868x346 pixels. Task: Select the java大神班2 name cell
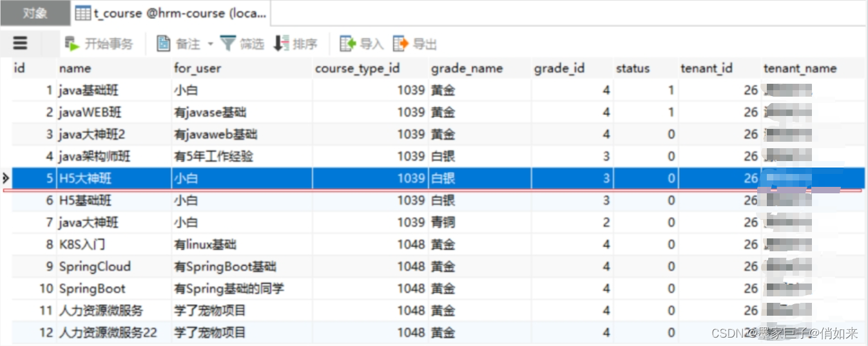pos(113,134)
